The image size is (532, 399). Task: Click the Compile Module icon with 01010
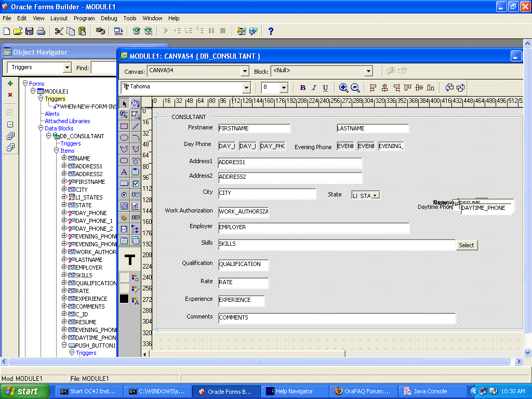(x=118, y=31)
